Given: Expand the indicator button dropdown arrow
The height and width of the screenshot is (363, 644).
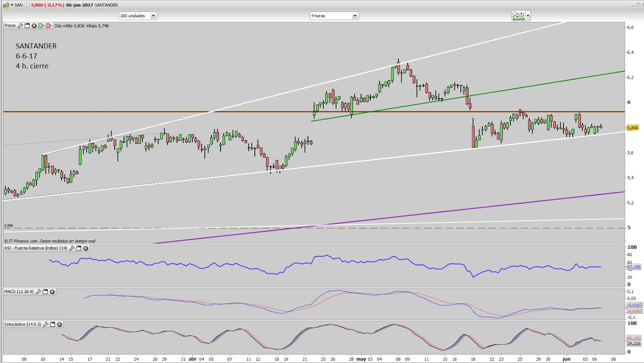Looking at the screenshot, I should coord(528,16).
